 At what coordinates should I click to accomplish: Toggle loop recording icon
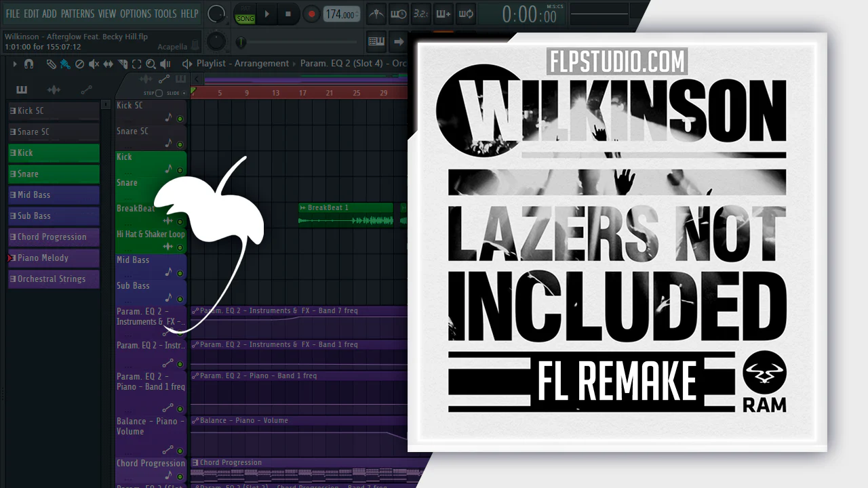point(466,14)
